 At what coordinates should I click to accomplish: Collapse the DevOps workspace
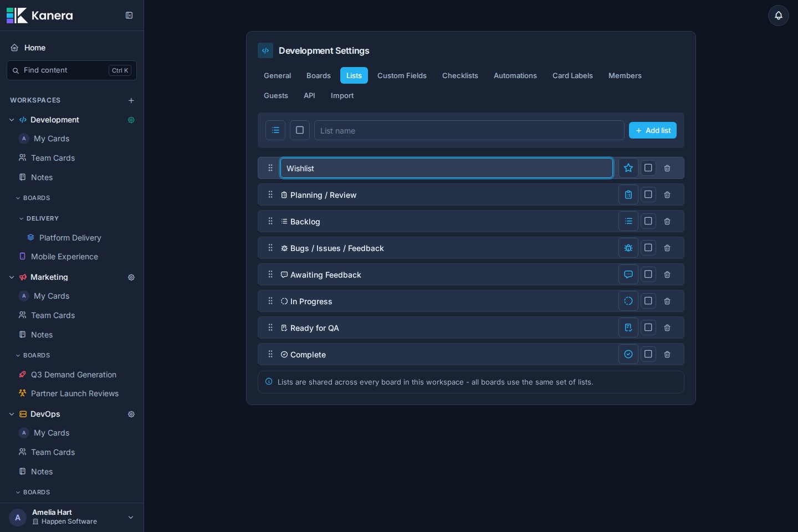point(12,414)
